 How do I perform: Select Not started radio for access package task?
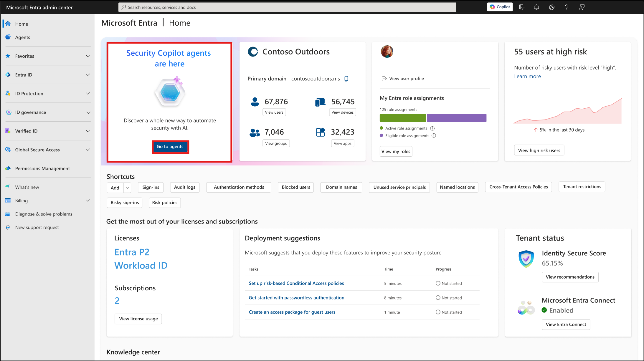(x=438, y=312)
